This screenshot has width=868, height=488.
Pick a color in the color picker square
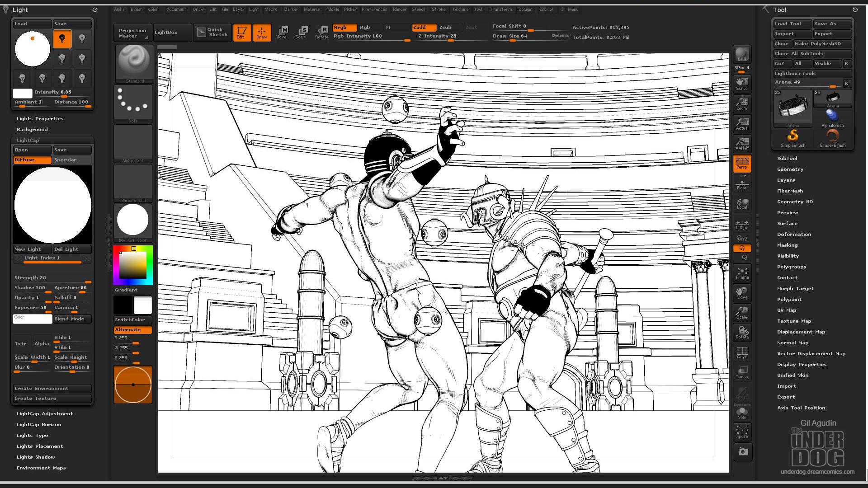[x=133, y=265]
